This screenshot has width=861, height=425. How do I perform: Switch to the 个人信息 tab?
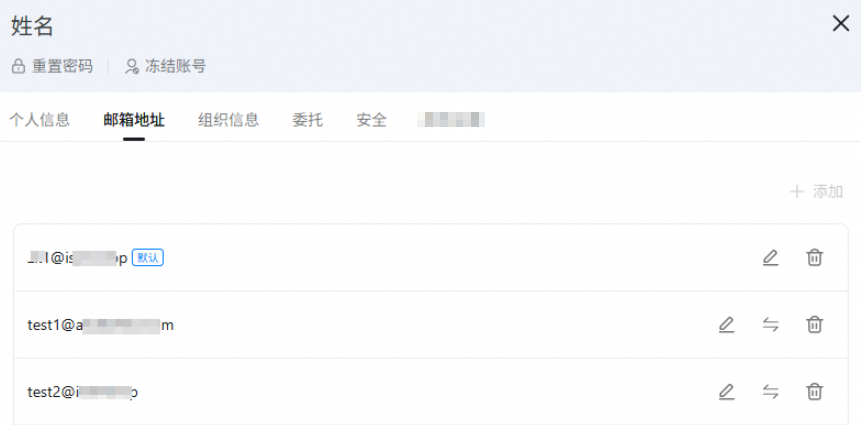click(40, 120)
